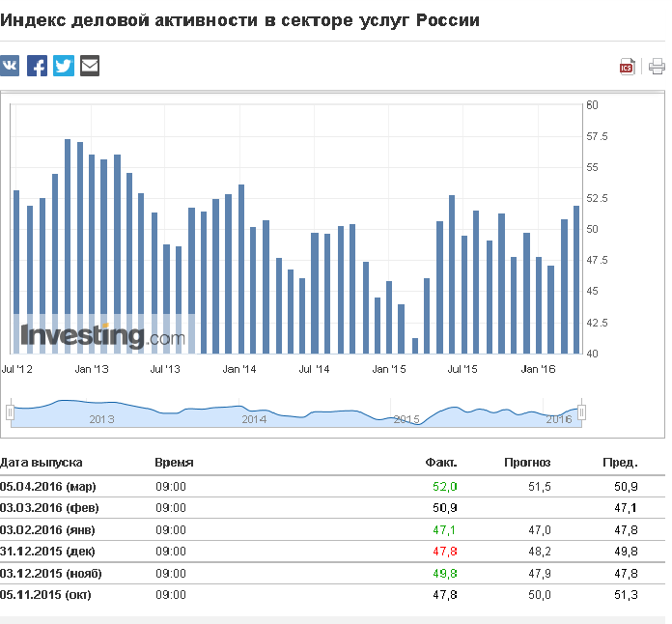
Task: Click 2013 in the chart range navigator
Action: pyautogui.click(x=102, y=419)
